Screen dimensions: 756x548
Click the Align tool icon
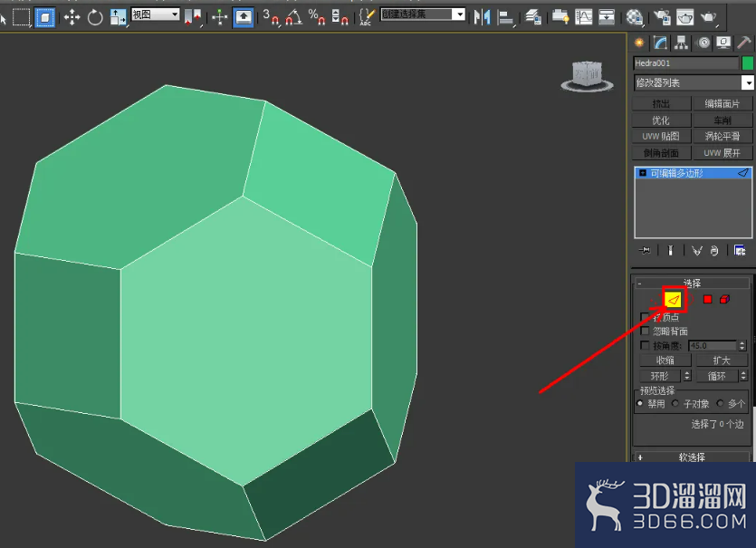click(505, 18)
